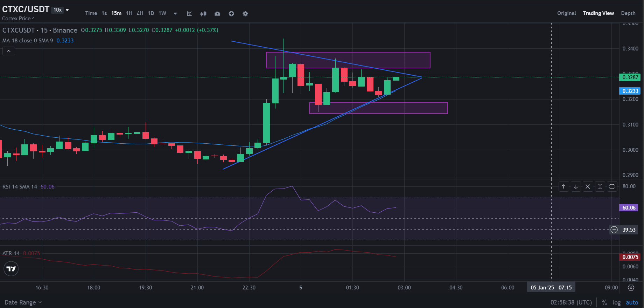Click the 0.0075 ATR value label
Image resolution: width=644 pixels, height=308 pixels.
click(630, 257)
